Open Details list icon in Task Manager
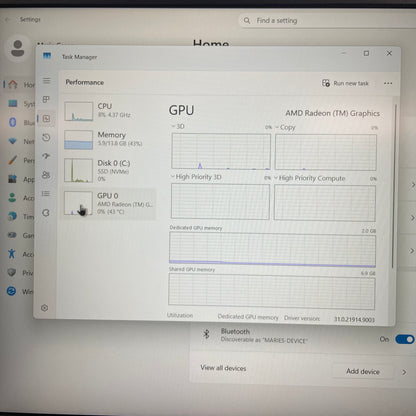The height and width of the screenshot is (416, 416). pos(46,193)
